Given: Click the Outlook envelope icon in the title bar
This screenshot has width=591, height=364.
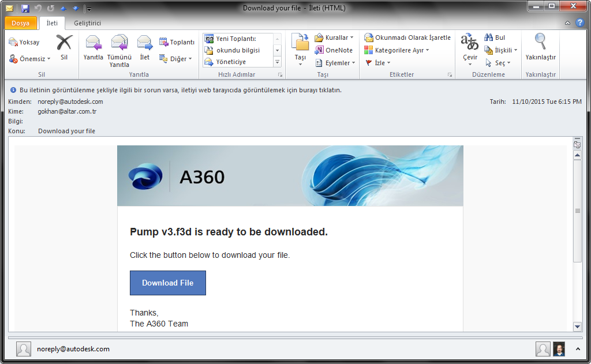Looking at the screenshot, I should (9, 8).
